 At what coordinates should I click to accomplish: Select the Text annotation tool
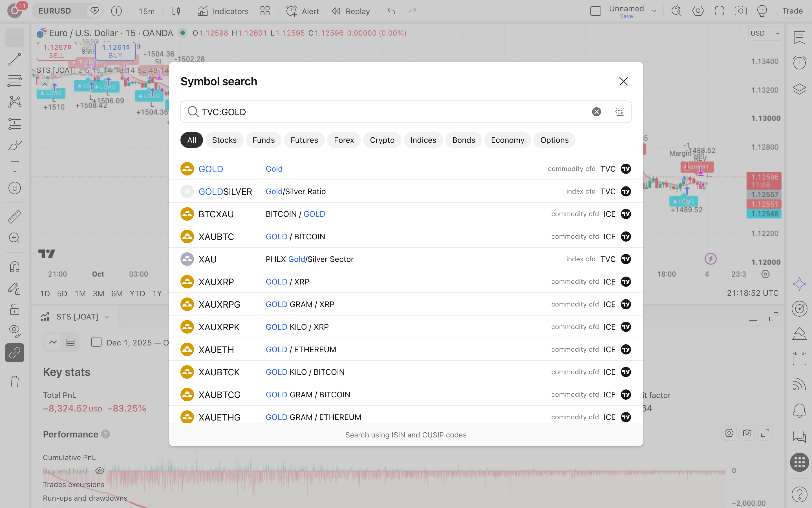(x=15, y=167)
